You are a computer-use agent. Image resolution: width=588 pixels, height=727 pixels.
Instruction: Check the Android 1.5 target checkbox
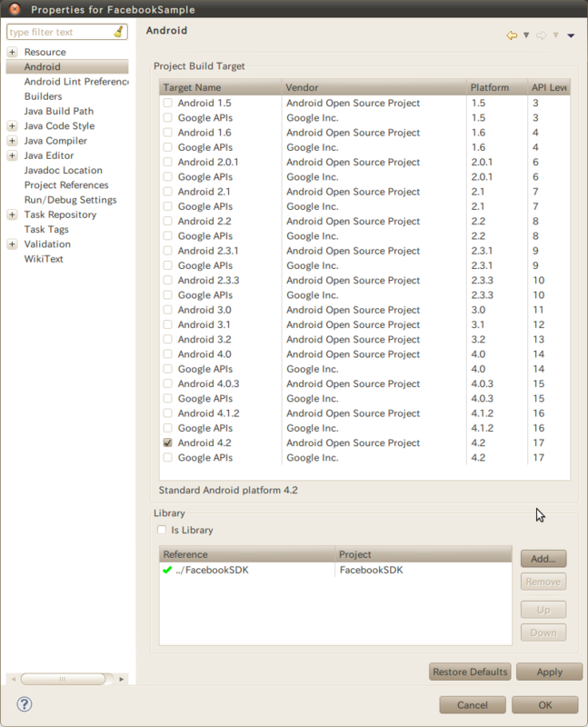pyautogui.click(x=168, y=103)
